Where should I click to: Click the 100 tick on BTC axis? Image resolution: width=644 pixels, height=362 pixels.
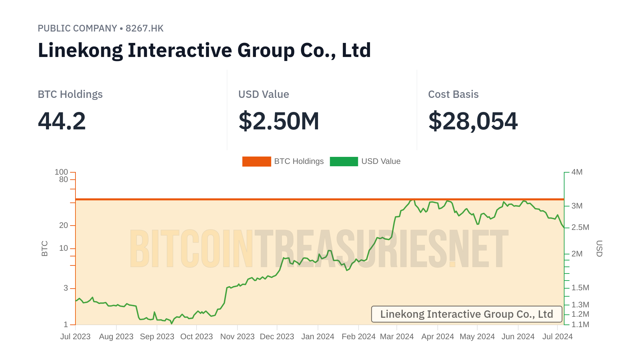click(61, 172)
